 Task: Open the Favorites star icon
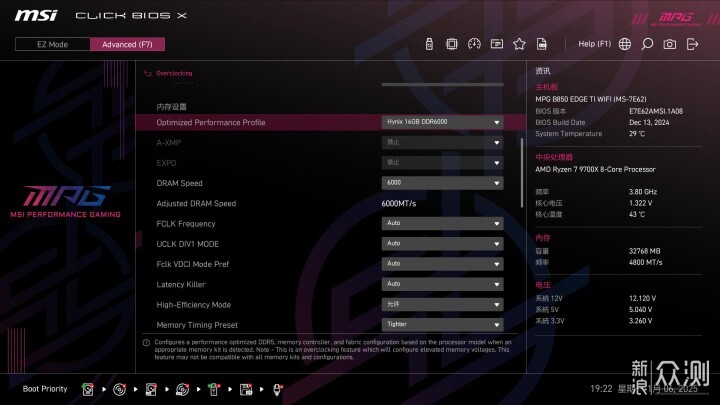pos(519,44)
